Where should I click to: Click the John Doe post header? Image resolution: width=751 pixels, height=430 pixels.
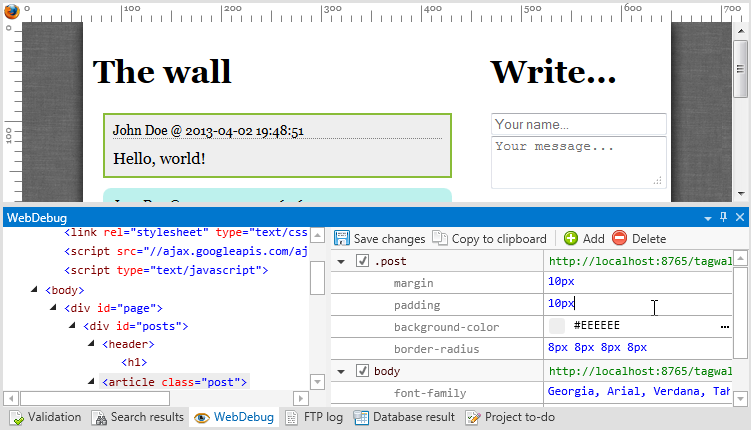208,131
